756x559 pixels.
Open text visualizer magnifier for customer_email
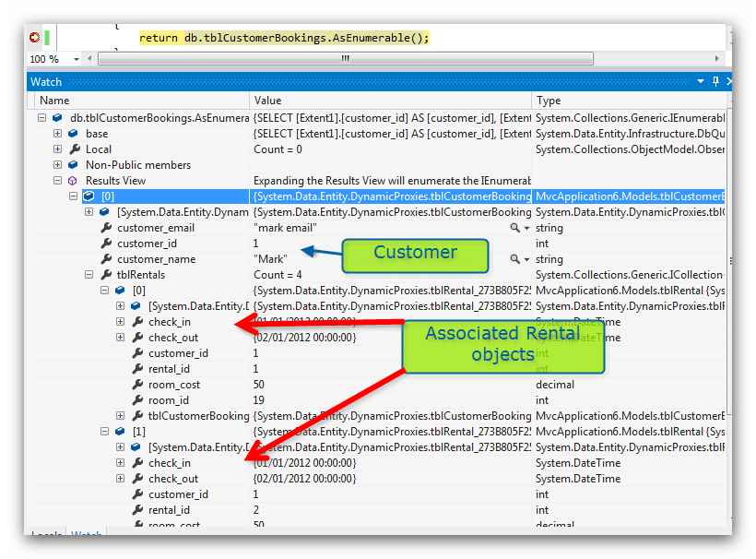click(515, 228)
